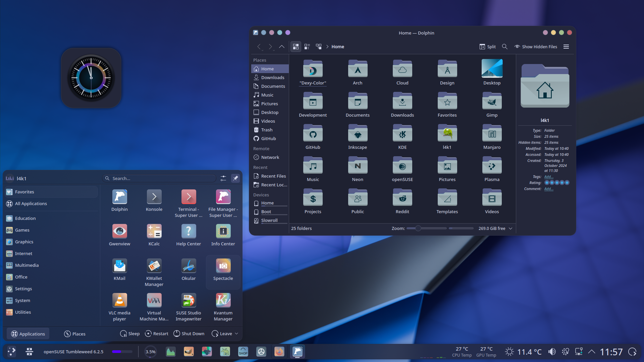Open the Plasma folder
Screen dimensions: 644x362
click(x=492, y=169)
